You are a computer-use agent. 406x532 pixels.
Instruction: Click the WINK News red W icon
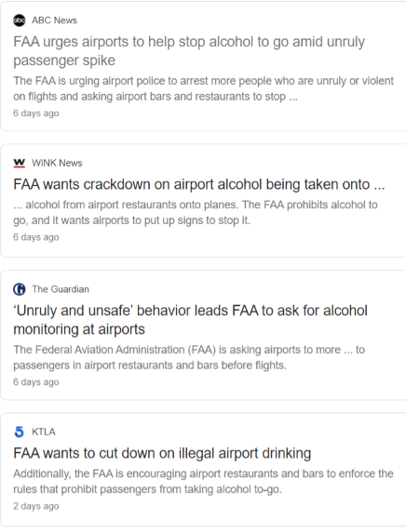point(20,163)
